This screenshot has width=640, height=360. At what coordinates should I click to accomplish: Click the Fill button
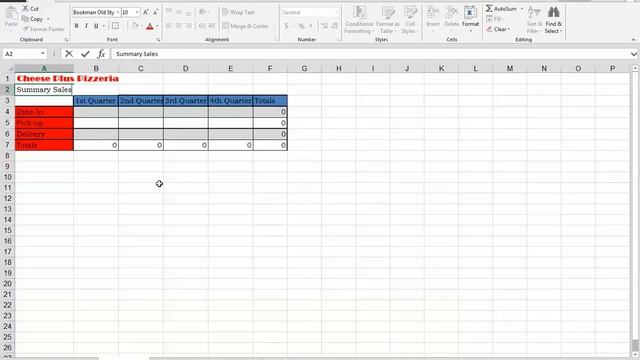point(494,19)
